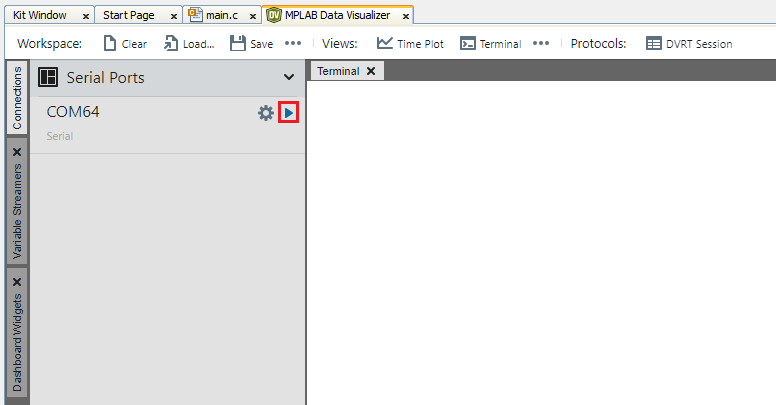Add a Terminal view from toolbar

(x=490, y=44)
